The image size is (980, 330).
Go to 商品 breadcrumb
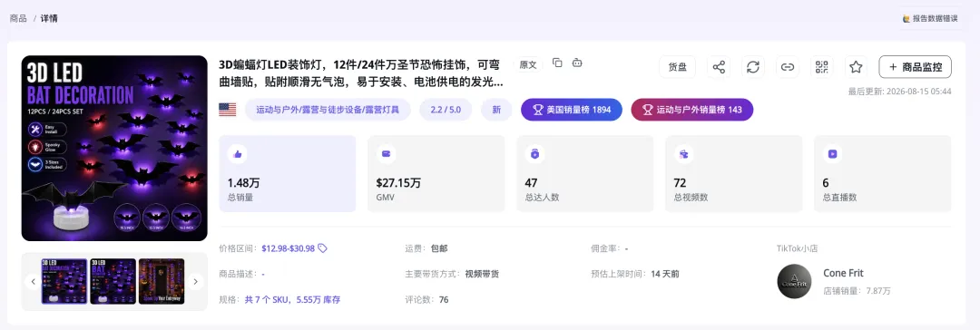(18, 18)
